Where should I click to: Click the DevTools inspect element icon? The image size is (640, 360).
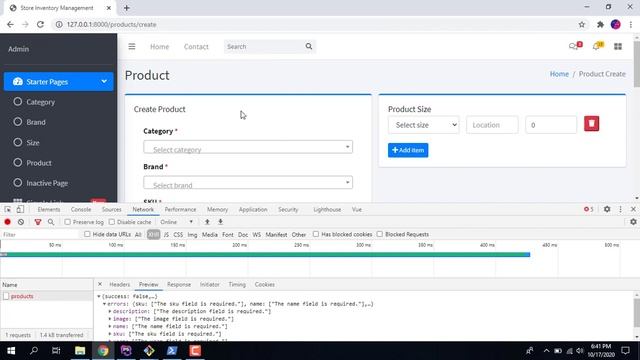pyautogui.click(x=8, y=209)
